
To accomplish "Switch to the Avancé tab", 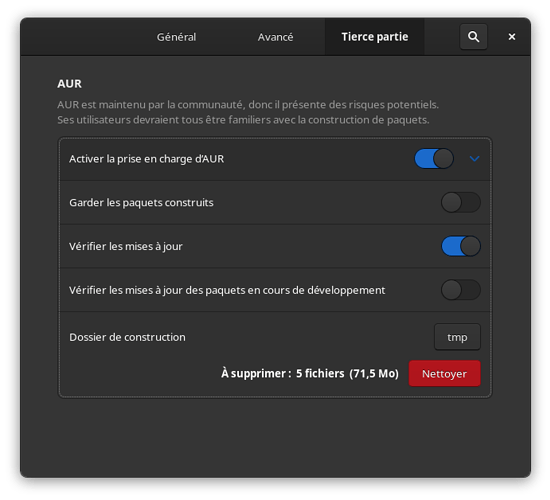I will click(x=275, y=37).
